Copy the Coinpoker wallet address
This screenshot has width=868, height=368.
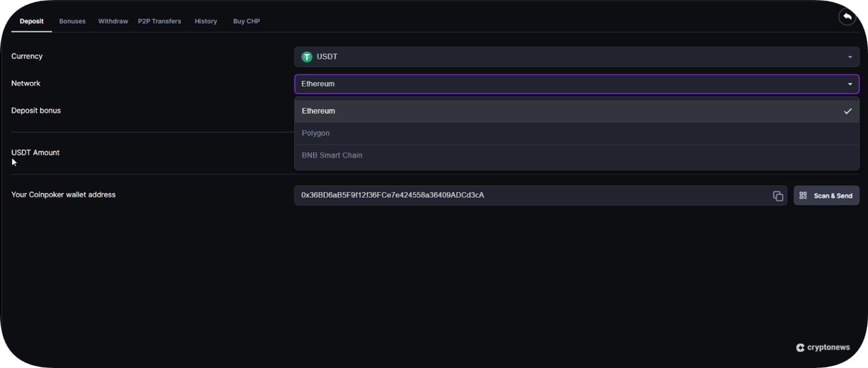click(778, 196)
